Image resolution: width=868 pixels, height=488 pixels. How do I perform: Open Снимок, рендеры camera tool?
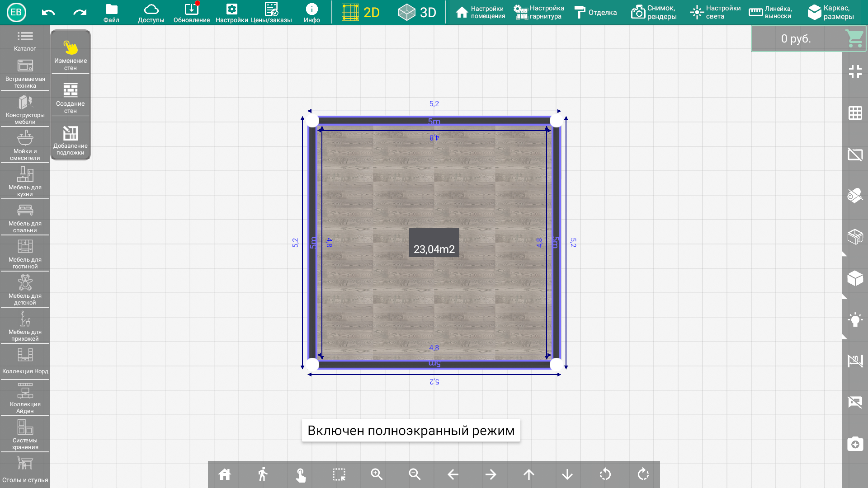pos(654,12)
